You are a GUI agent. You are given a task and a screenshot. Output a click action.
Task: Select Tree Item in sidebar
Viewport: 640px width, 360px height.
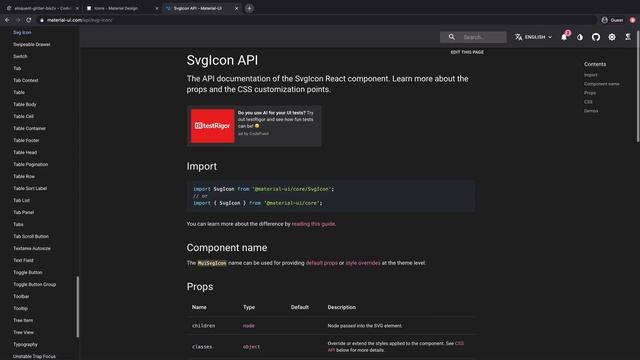[x=23, y=320]
